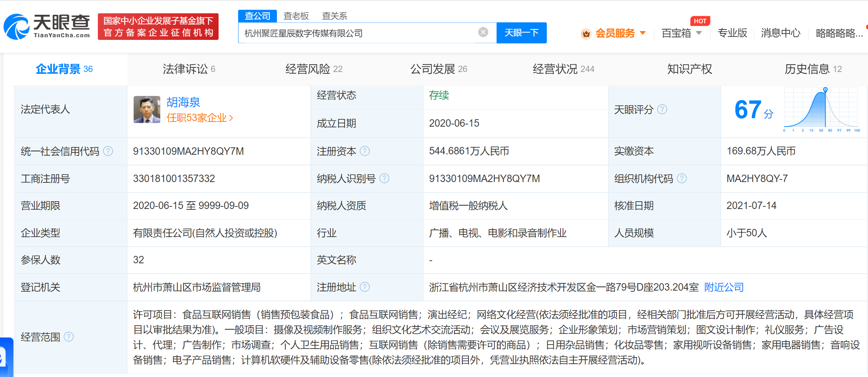Click 存续 business status value
The width and height of the screenshot is (868, 377).
point(439,95)
